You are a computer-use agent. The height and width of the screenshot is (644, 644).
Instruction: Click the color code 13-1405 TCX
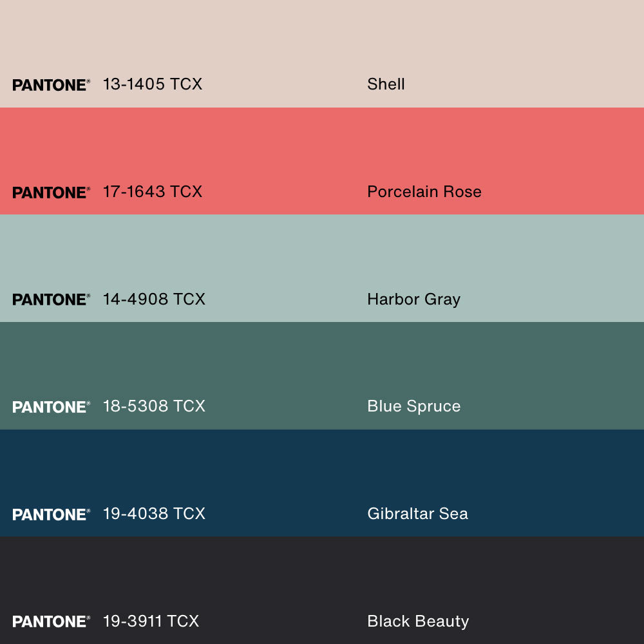click(x=153, y=84)
